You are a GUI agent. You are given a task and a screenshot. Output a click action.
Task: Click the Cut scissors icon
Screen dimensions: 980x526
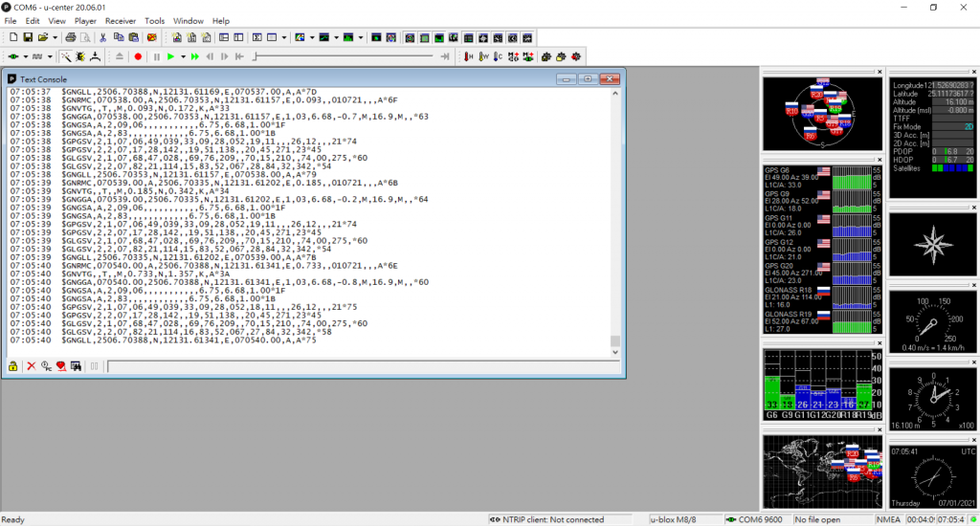point(102,37)
